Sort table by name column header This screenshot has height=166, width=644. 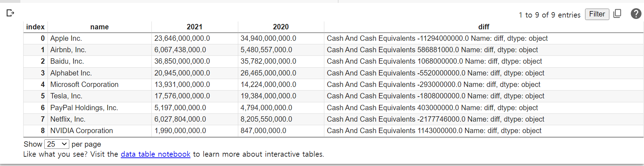pyautogui.click(x=100, y=27)
